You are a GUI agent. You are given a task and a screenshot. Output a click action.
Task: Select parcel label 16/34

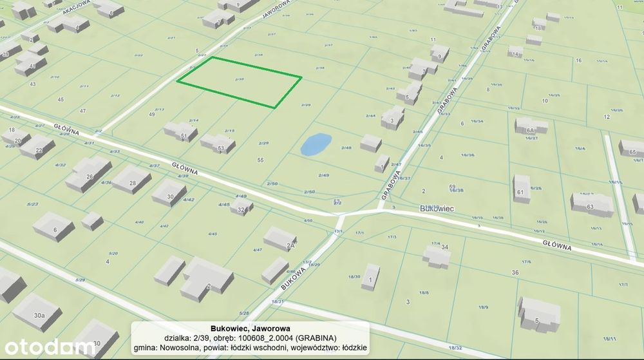(x=477, y=121)
